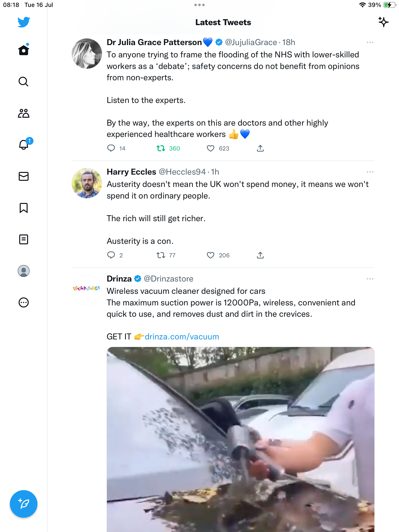Tap the compose new tweet button

tap(24, 504)
